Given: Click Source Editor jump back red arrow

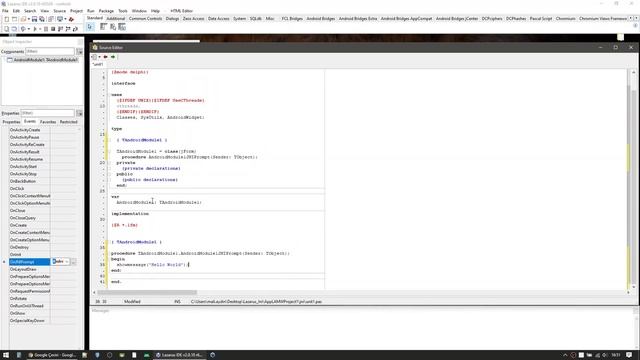Looking at the screenshot, I should click(105, 57).
